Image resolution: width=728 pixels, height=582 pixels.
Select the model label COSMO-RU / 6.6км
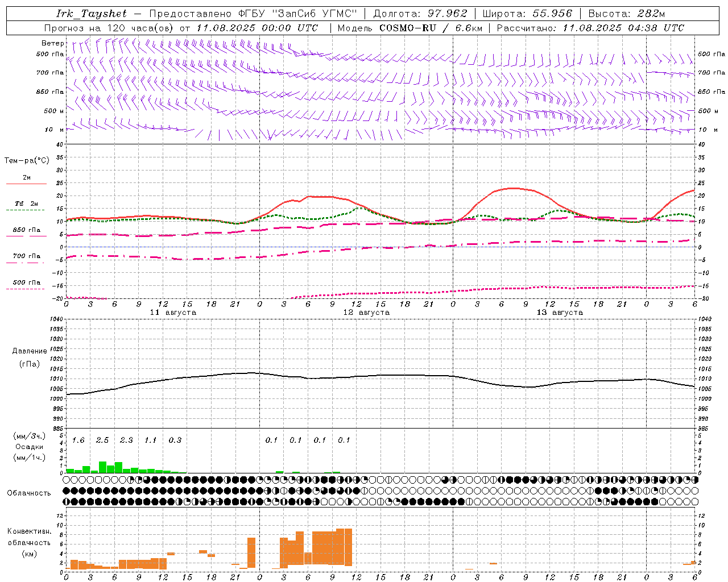click(431, 28)
